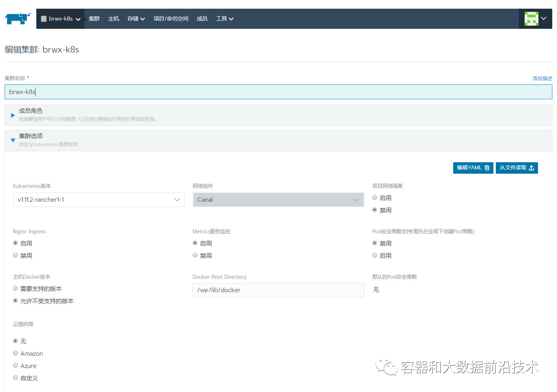Select 自定义 as cloud provider
557x392 pixels.
click(15, 378)
